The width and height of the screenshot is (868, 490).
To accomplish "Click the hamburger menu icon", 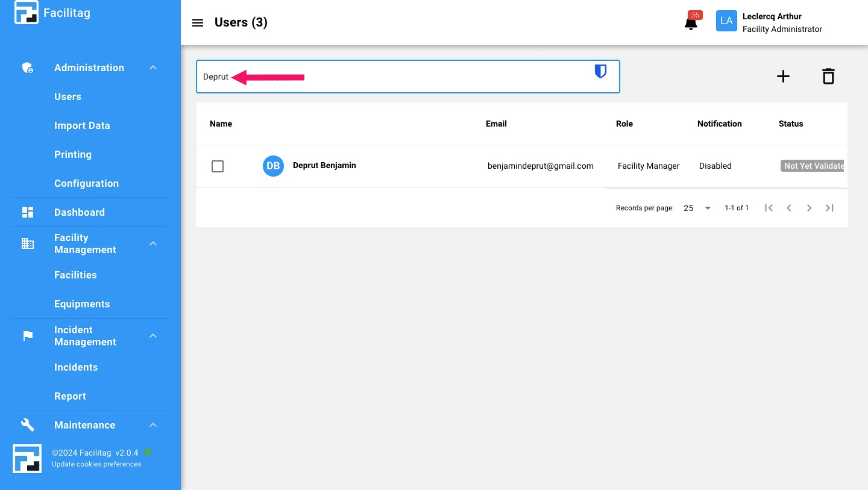I will (x=198, y=22).
